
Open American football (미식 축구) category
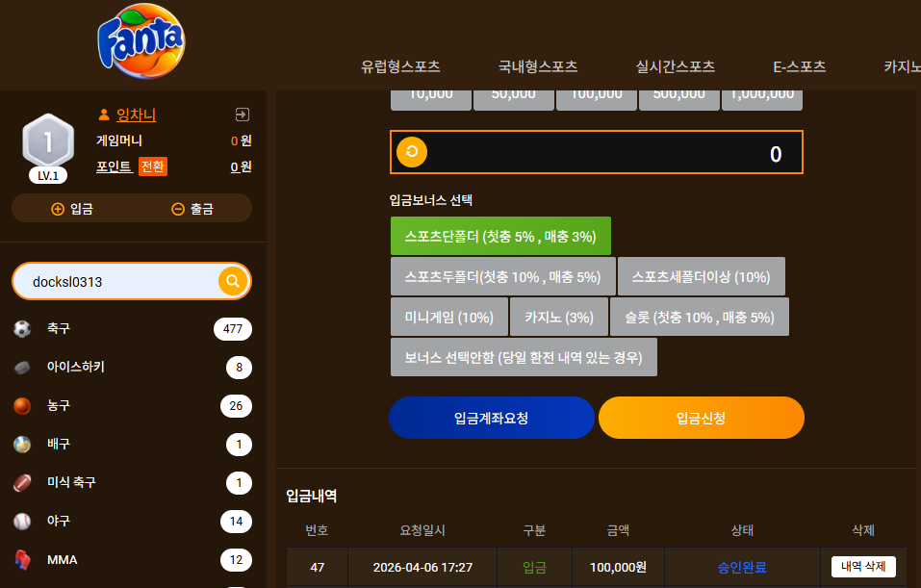pyautogui.click(x=132, y=483)
